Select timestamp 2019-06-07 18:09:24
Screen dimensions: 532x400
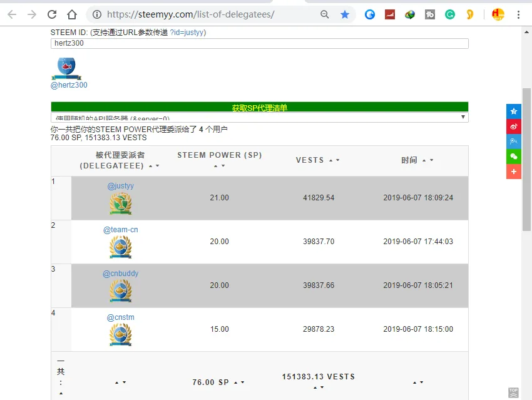[x=418, y=198]
